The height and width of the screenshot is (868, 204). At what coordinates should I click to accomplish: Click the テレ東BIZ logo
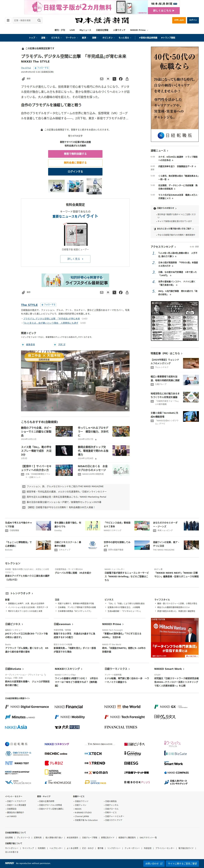[x=54, y=763]
